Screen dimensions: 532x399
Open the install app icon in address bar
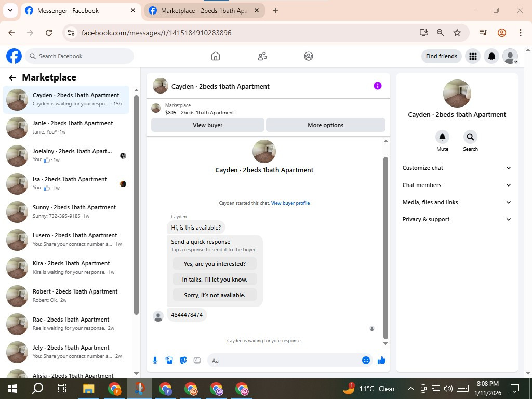424,33
